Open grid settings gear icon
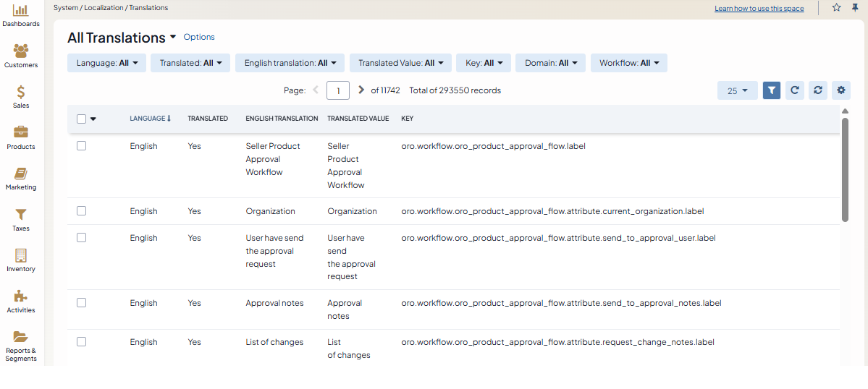 (840, 90)
